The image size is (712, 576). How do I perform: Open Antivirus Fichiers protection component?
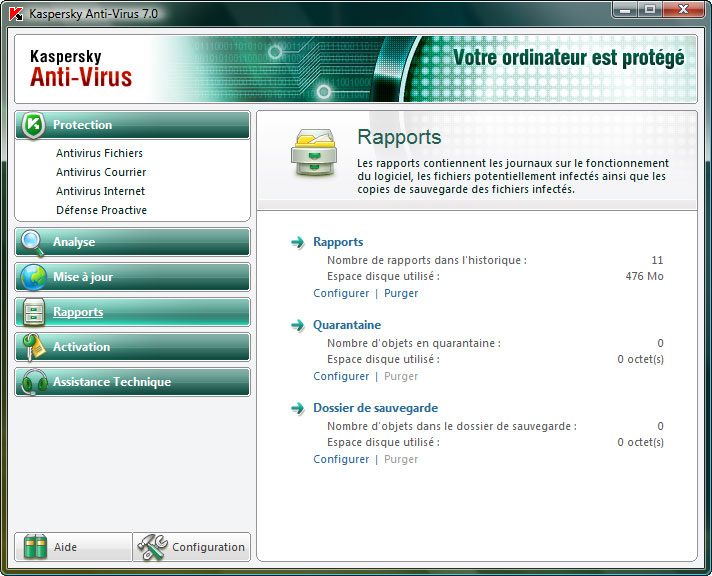(x=99, y=153)
